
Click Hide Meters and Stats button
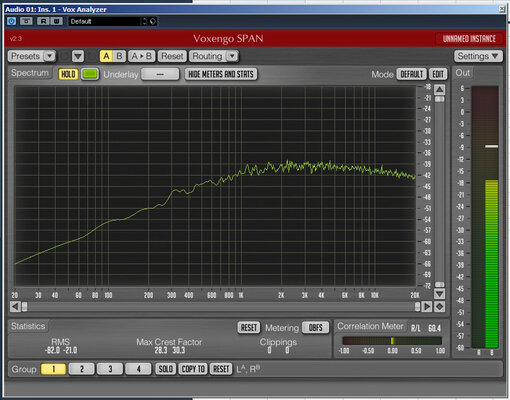click(x=221, y=74)
